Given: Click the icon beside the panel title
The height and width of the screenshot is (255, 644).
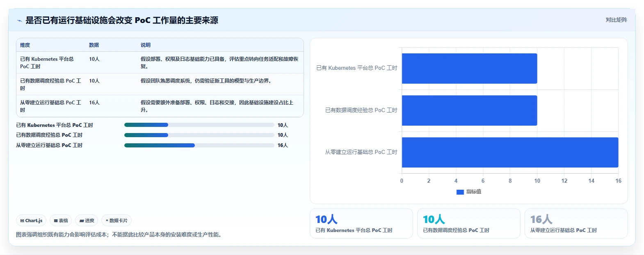Looking at the screenshot, I should coord(19,21).
